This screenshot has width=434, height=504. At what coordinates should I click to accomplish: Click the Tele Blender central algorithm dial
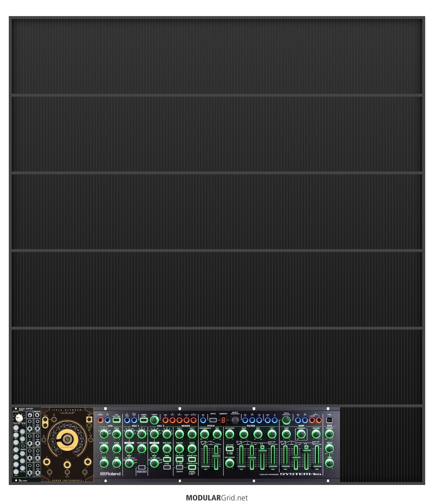point(67,439)
